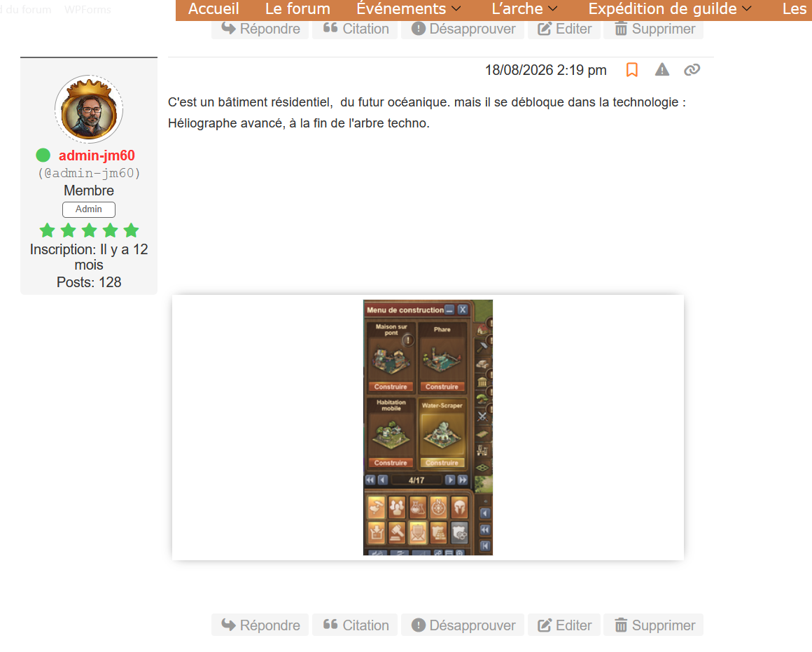Click Répondre in the upper button row
This screenshot has height=652, width=812.
click(260, 29)
